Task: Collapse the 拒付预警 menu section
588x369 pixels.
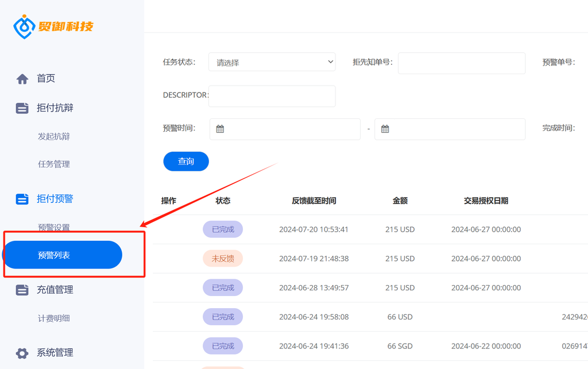Action: point(55,199)
